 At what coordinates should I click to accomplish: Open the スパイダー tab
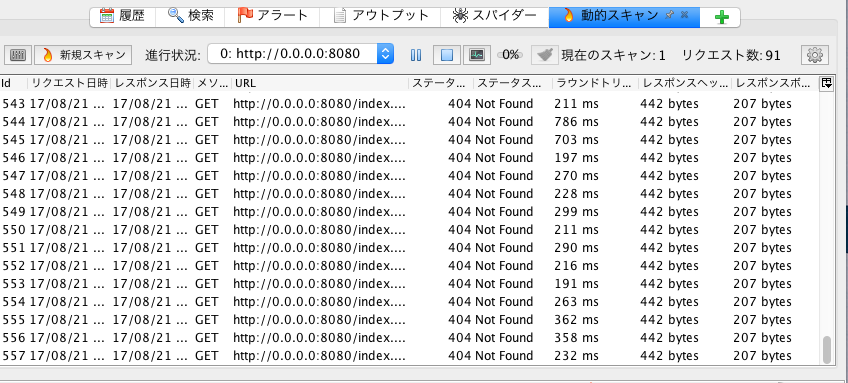click(x=495, y=16)
